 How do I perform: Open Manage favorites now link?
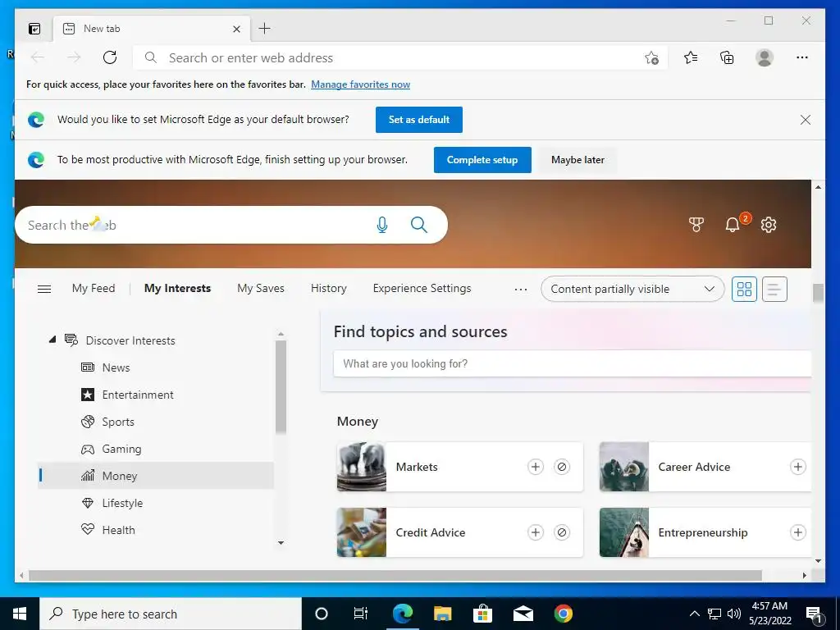pos(361,84)
